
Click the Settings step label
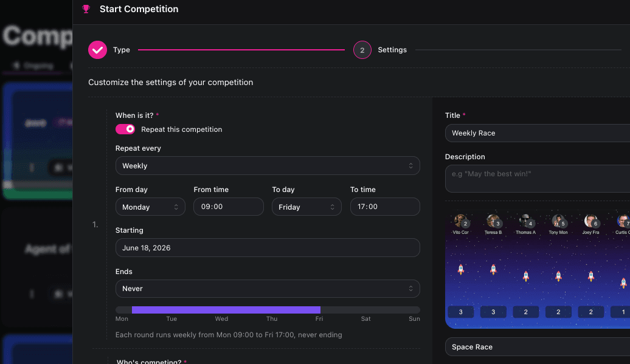click(x=392, y=50)
